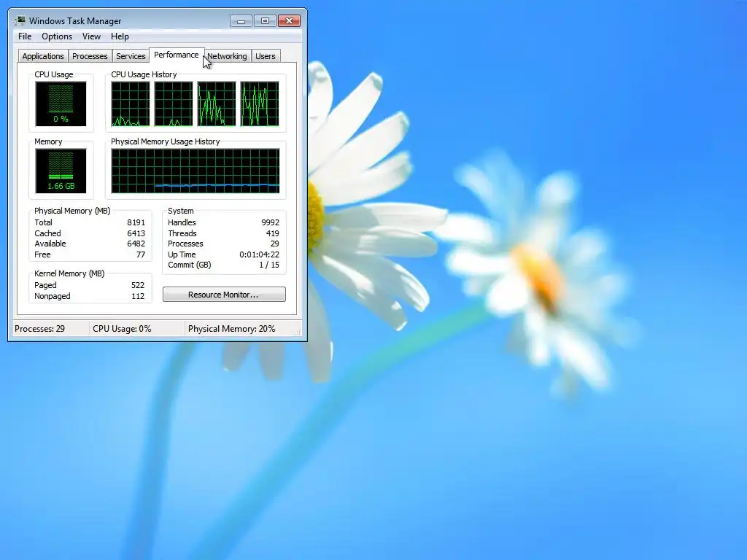Maximize the Task Manager window
This screenshot has width=747, height=560.
[265, 21]
